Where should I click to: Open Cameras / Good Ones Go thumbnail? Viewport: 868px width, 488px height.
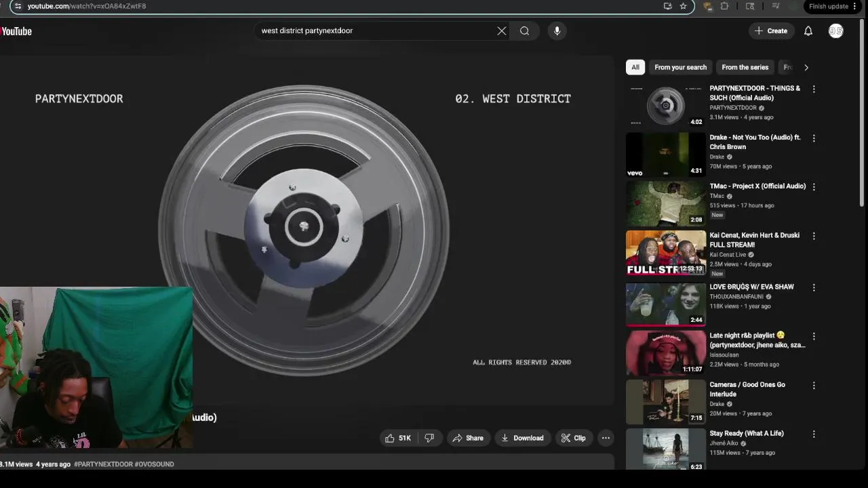click(x=666, y=401)
